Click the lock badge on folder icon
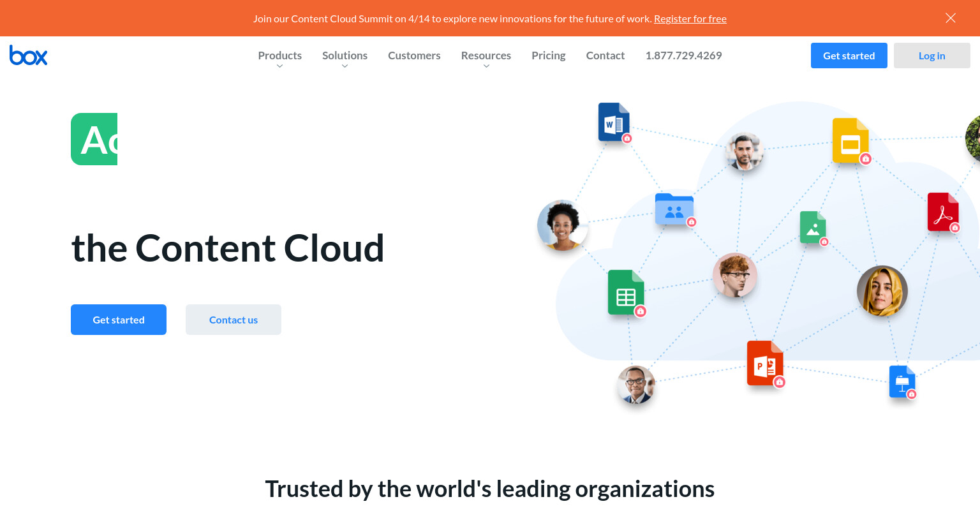The width and height of the screenshot is (980, 527). [692, 222]
